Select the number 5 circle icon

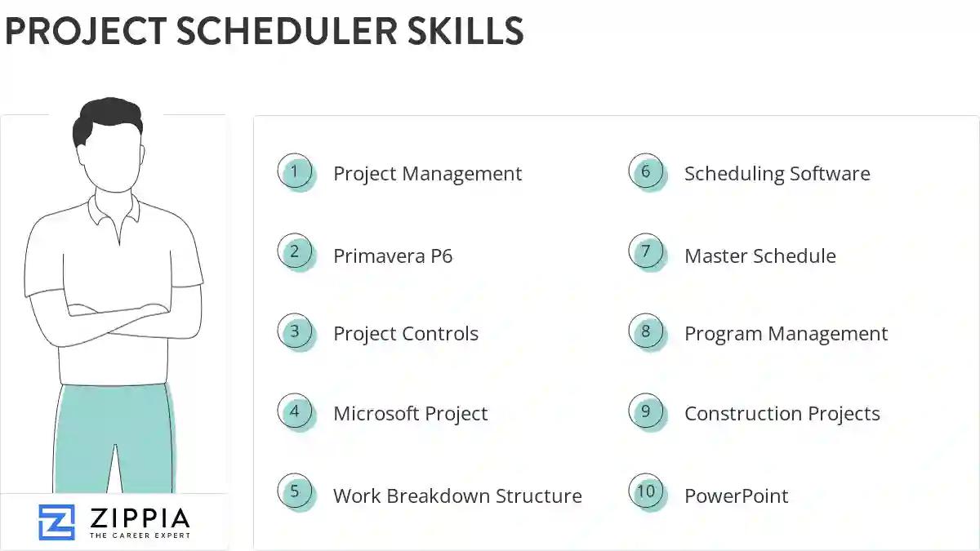[x=295, y=492]
